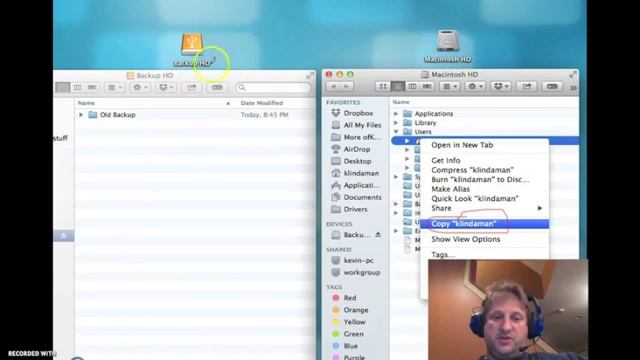Select the Old Backup folder row
Screen dimensions: 640x360
(x=195, y=115)
